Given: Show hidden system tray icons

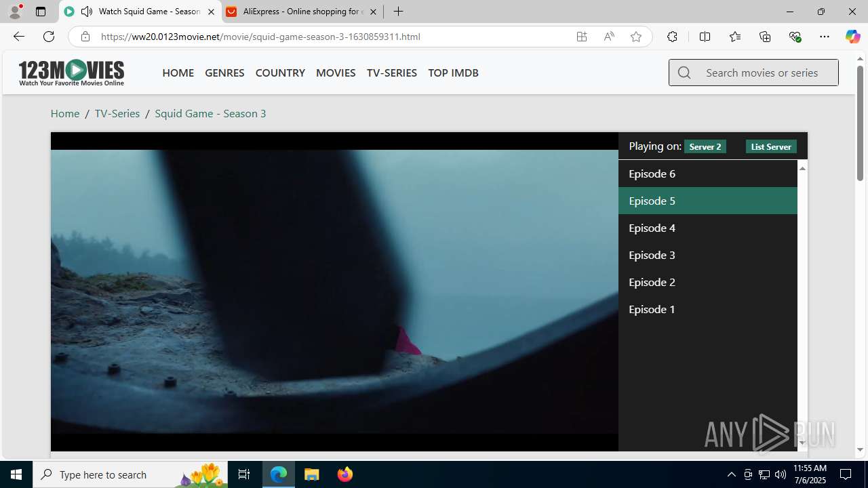Looking at the screenshot, I should tap(731, 474).
